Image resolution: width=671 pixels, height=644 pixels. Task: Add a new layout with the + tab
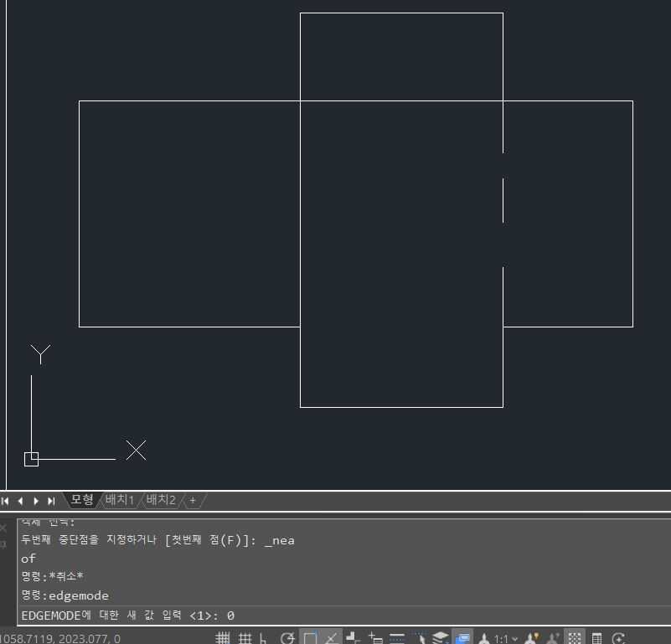click(x=193, y=500)
